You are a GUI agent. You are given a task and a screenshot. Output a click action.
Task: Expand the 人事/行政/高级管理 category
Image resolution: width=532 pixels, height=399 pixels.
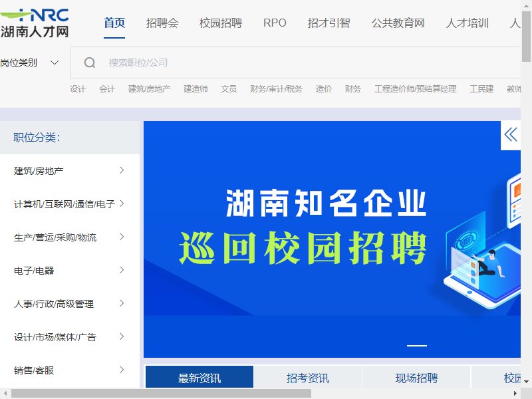tap(69, 304)
